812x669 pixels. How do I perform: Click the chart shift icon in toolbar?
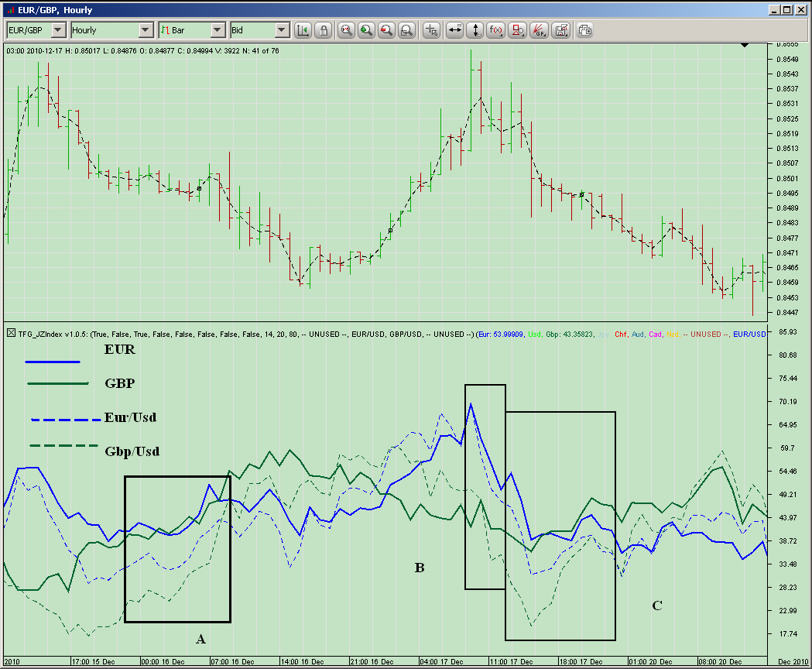coord(303,30)
